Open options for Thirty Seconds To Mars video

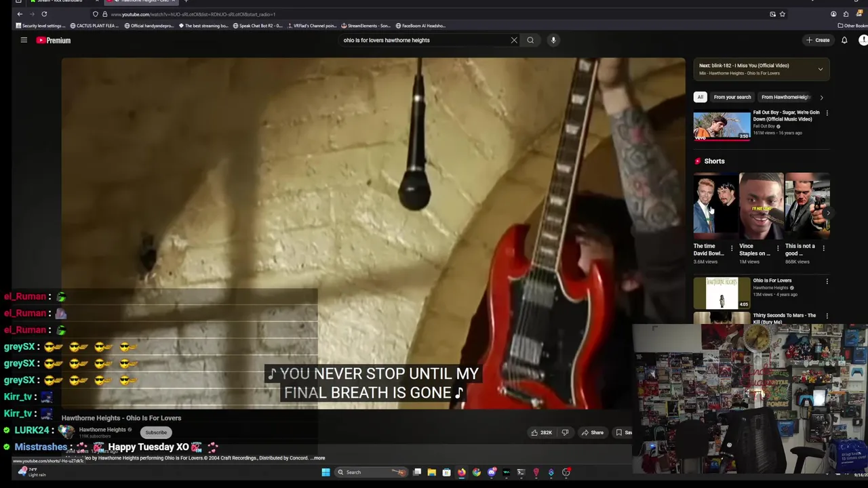[x=827, y=316]
